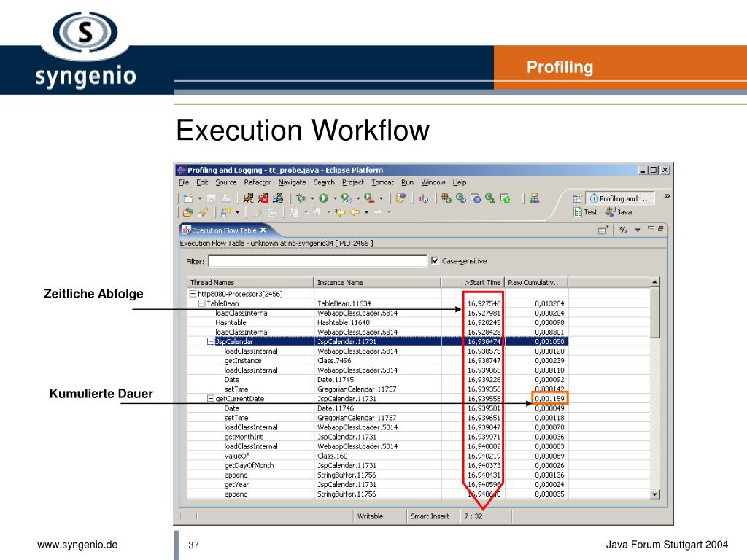This screenshot has height=560, width=747.
Task: Collapse the getCurrentDate tree node
Action: 211,399
